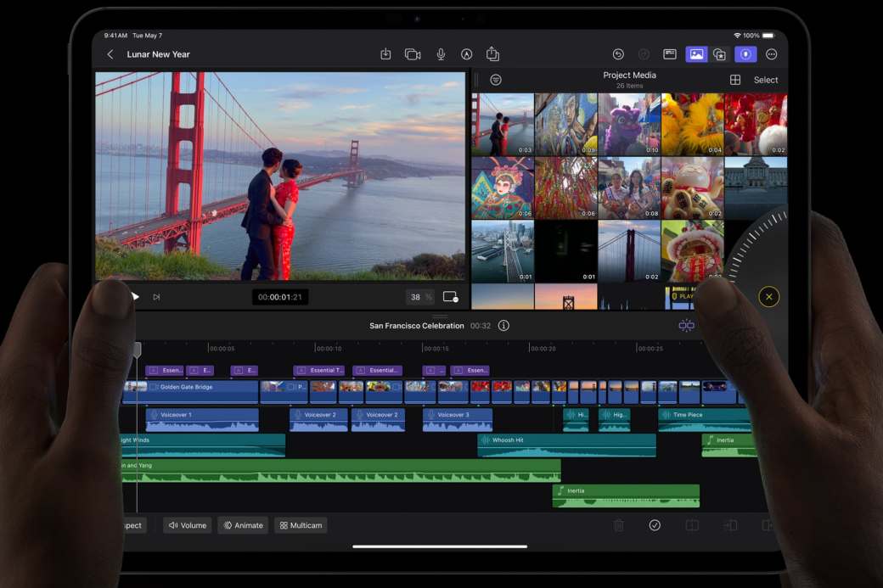
Task: Select the opera mask mural thumbnail
Action: [503, 188]
